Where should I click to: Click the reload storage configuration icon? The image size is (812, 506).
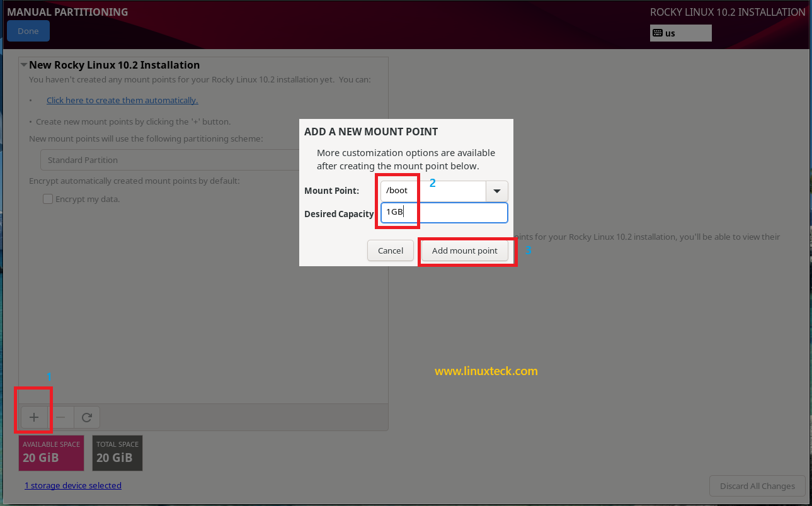tap(87, 417)
